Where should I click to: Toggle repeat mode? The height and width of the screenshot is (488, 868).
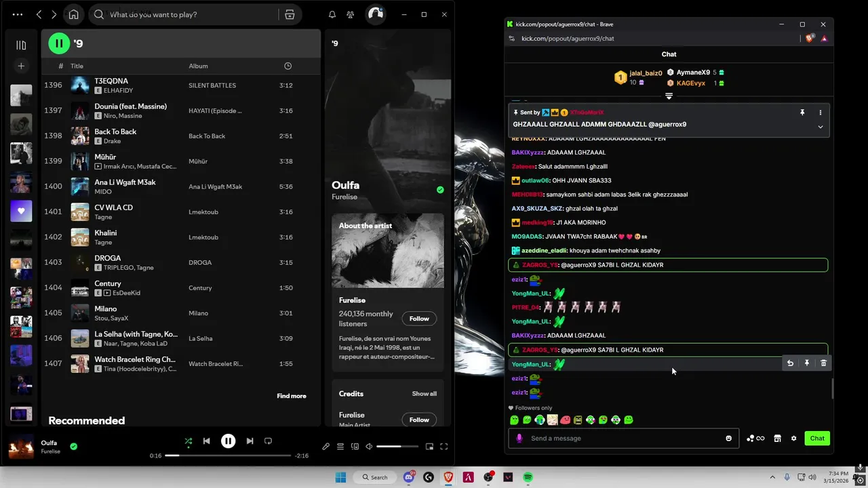coord(268,441)
